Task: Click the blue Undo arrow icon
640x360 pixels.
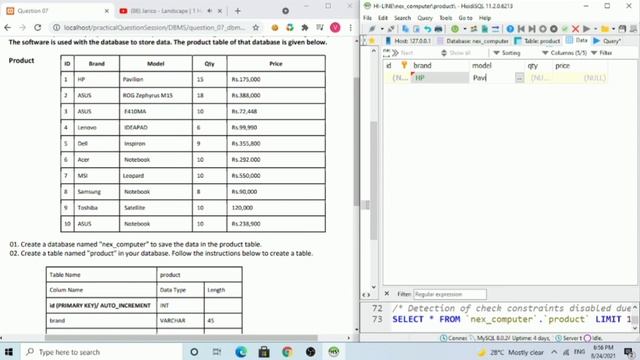Action: pos(427,29)
